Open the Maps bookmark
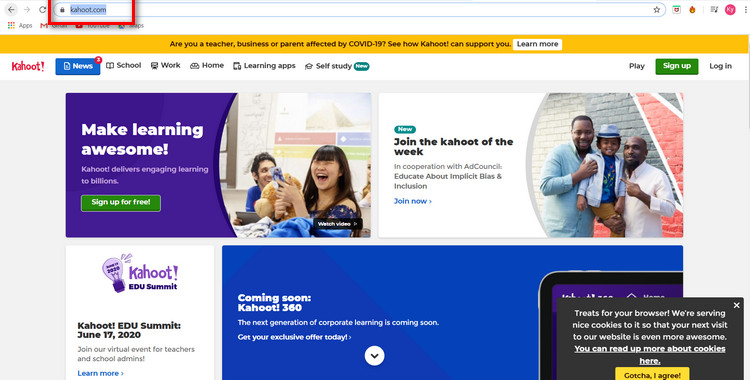The height and width of the screenshot is (380, 750). 131,25
